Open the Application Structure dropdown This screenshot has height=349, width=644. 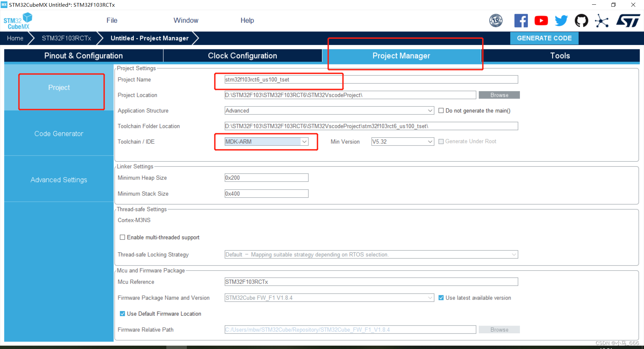(x=329, y=110)
